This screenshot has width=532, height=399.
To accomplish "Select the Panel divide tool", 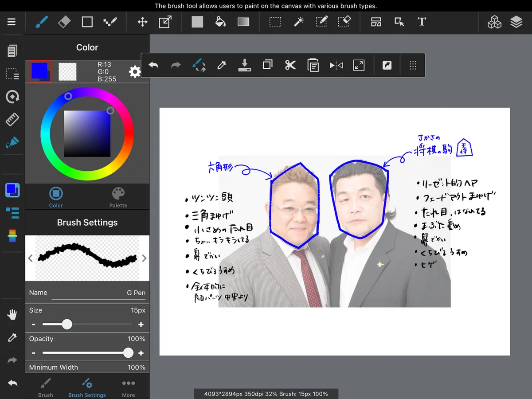I will [x=376, y=22].
